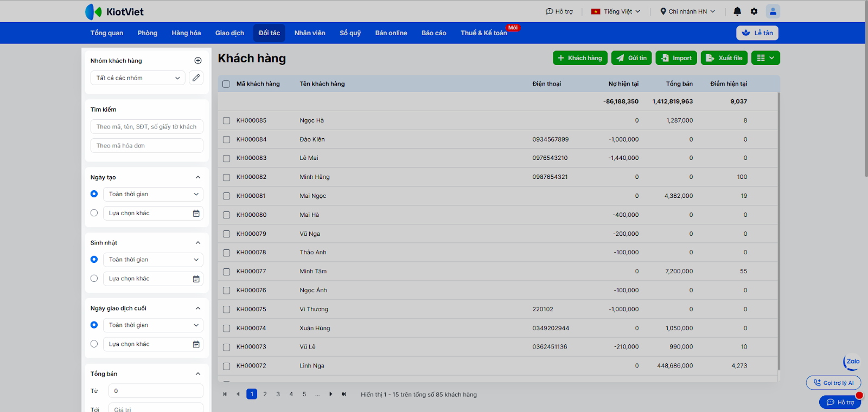The width and height of the screenshot is (868, 412).
Task: Open Giao dịch menu
Action: click(230, 33)
